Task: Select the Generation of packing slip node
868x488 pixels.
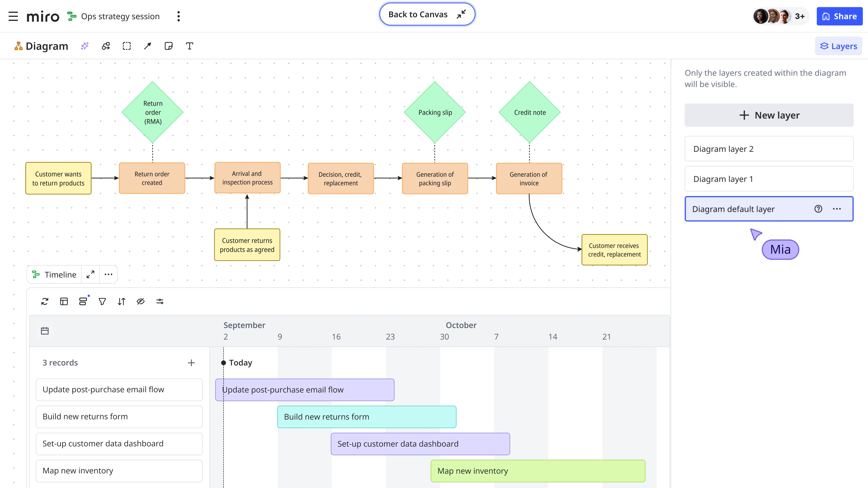Action: pyautogui.click(x=435, y=178)
